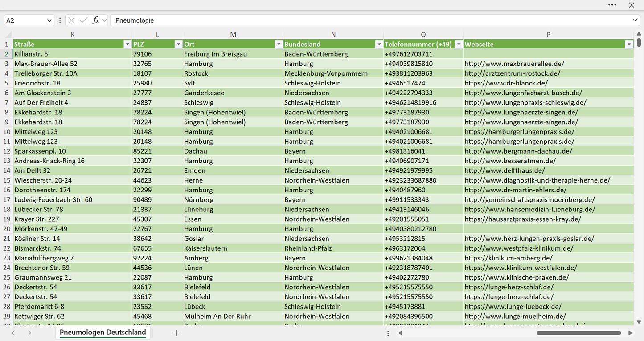Select cell Auf Der Freiheit 4

coord(73,102)
